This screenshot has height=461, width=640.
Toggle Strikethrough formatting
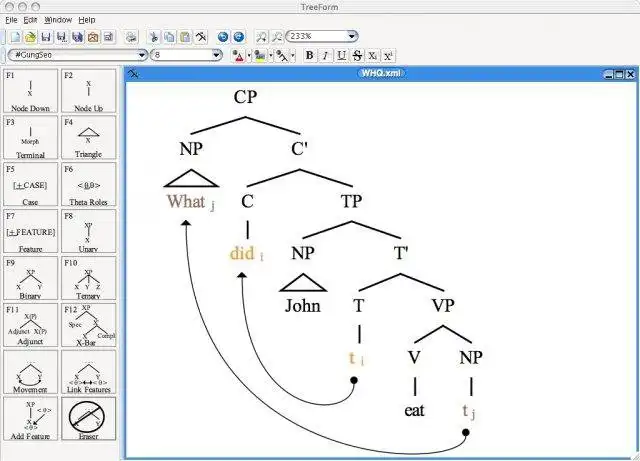click(357, 56)
